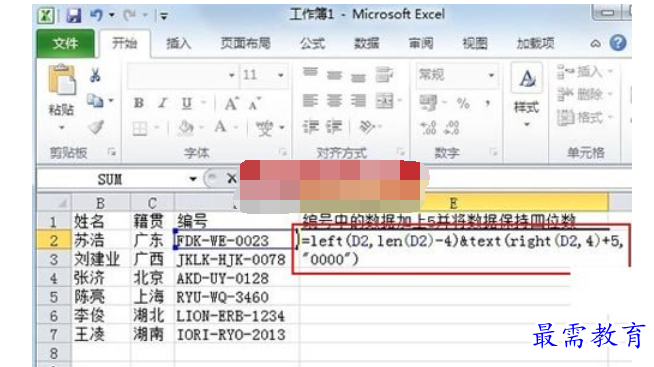
Task: Open the customize quick access toolbar dropdown
Action: coord(164,16)
